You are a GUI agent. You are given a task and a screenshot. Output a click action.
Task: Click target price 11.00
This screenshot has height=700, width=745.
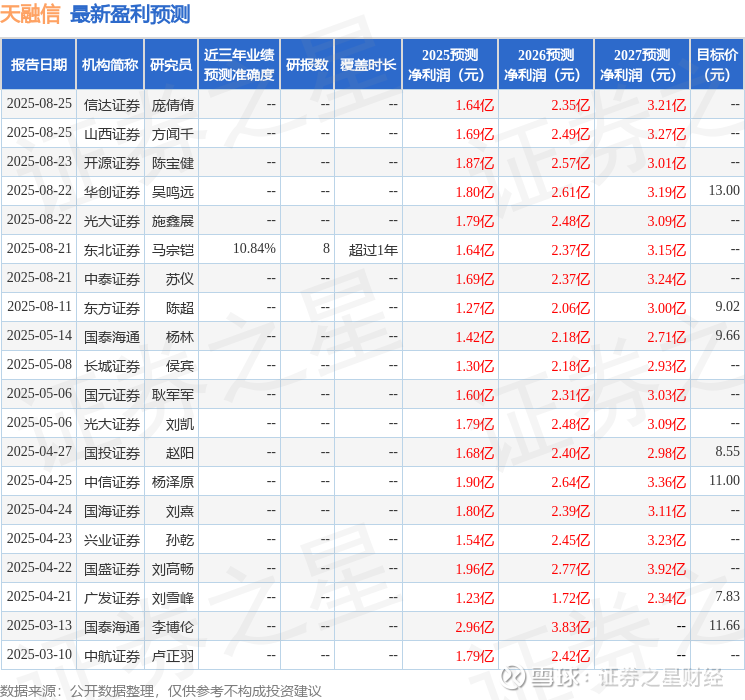click(x=724, y=480)
